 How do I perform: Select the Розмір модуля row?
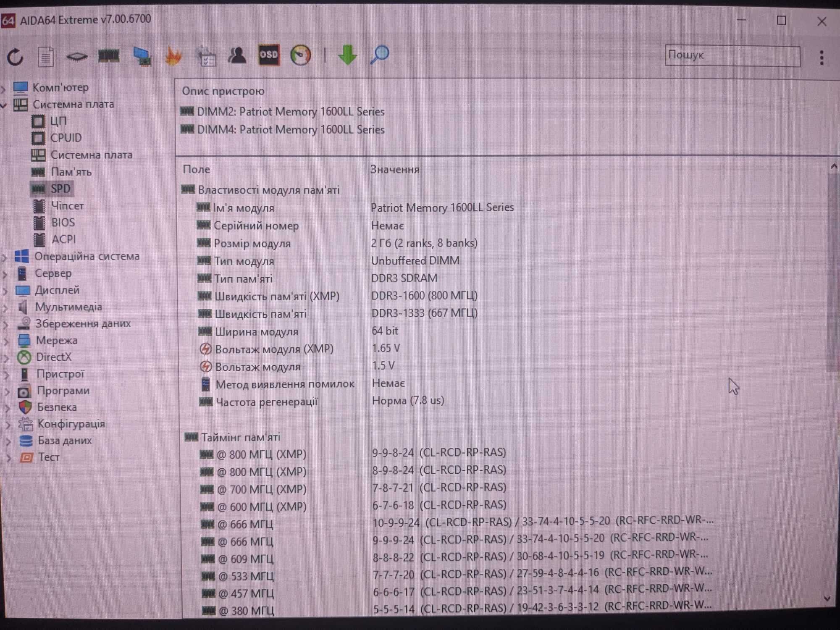[337, 243]
